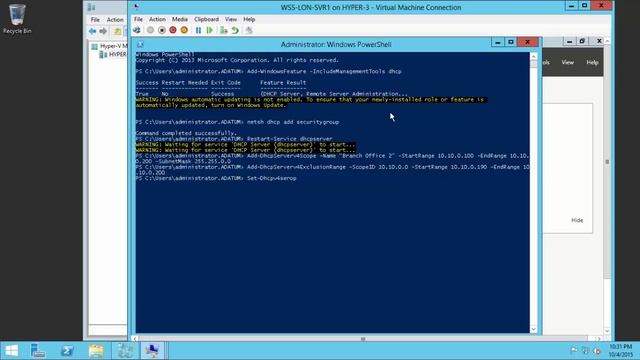This screenshot has width=640, height=360.
Task: Click Help menu in background Server Manager
Action: click(592, 62)
